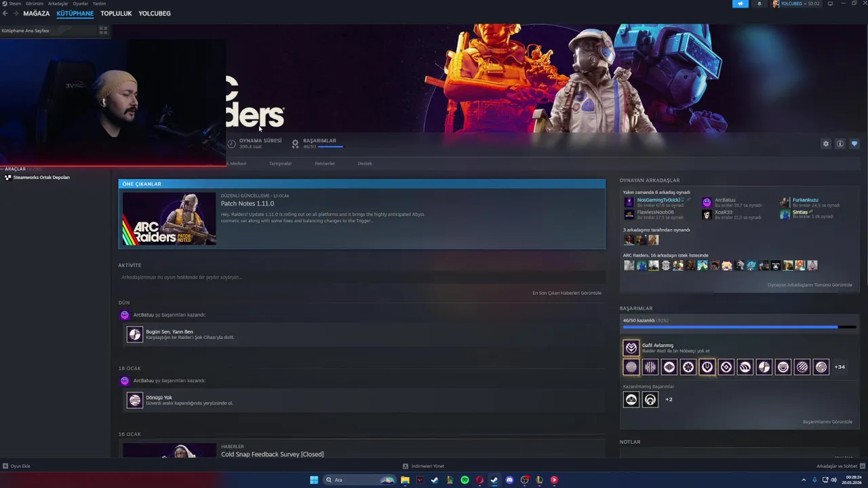Switch library to grid view icon

point(103,30)
